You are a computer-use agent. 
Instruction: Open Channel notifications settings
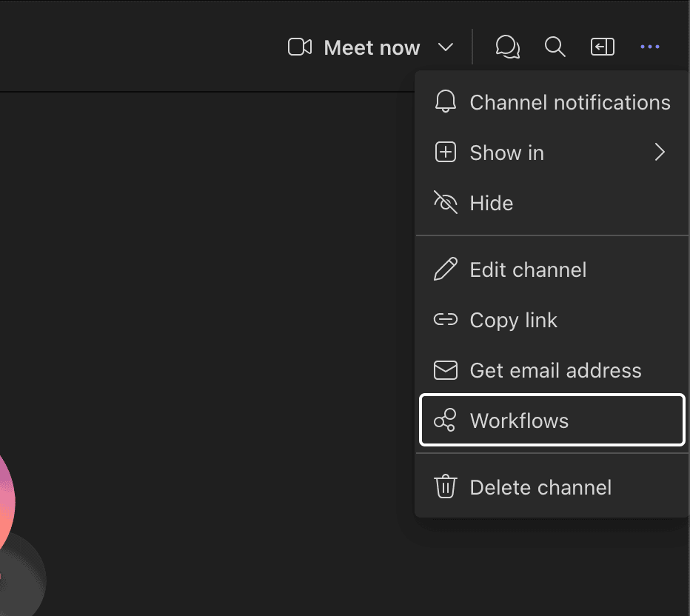pos(569,102)
